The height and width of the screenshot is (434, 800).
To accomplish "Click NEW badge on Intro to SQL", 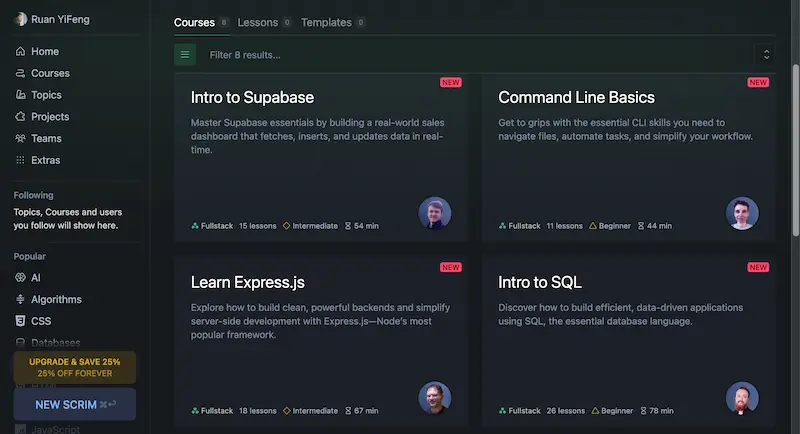I will pos(758,267).
